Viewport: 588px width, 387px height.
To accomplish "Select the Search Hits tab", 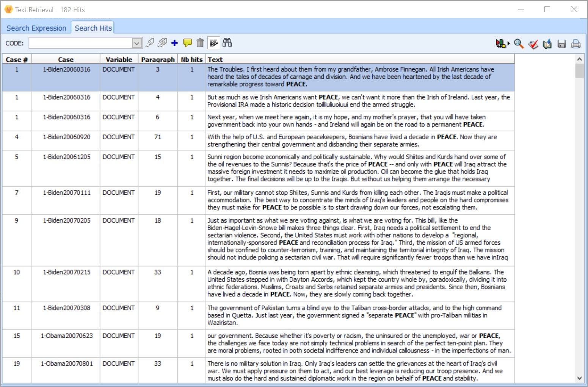I will 93,28.
